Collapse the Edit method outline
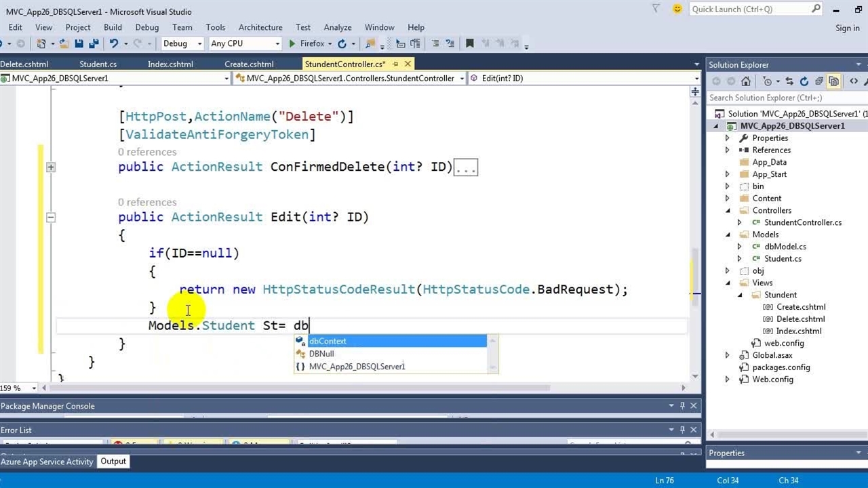 pyautogui.click(x=51, y=217)
